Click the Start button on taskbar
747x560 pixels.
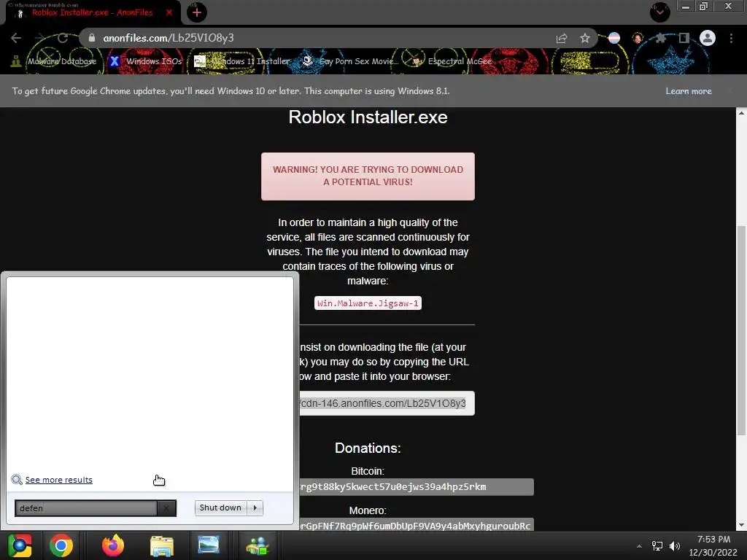point(20,545)
